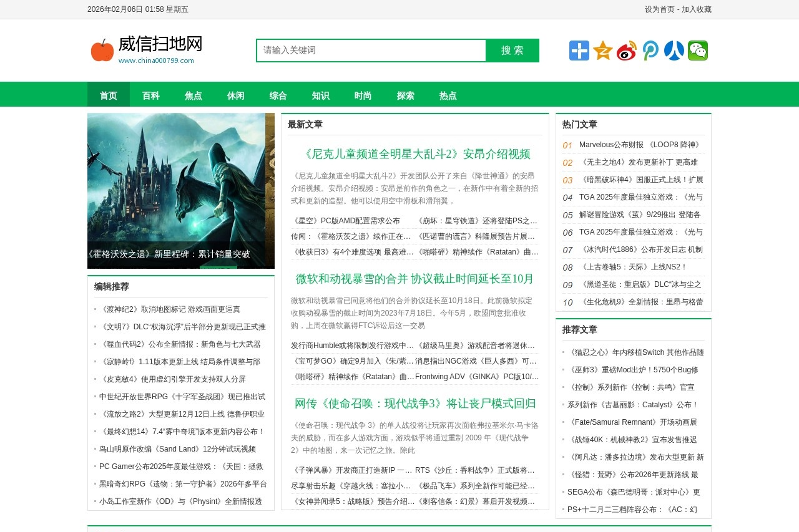The height and width of the screenshot is (532, 799).
Task: Open the 热点 nav tab
Action: [448, 95]
